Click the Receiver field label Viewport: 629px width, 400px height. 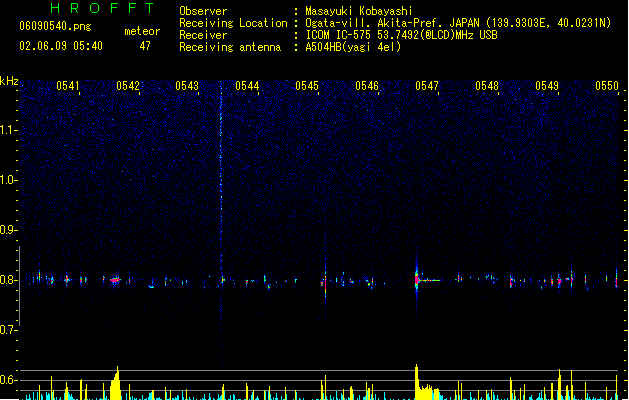(203, 35)
